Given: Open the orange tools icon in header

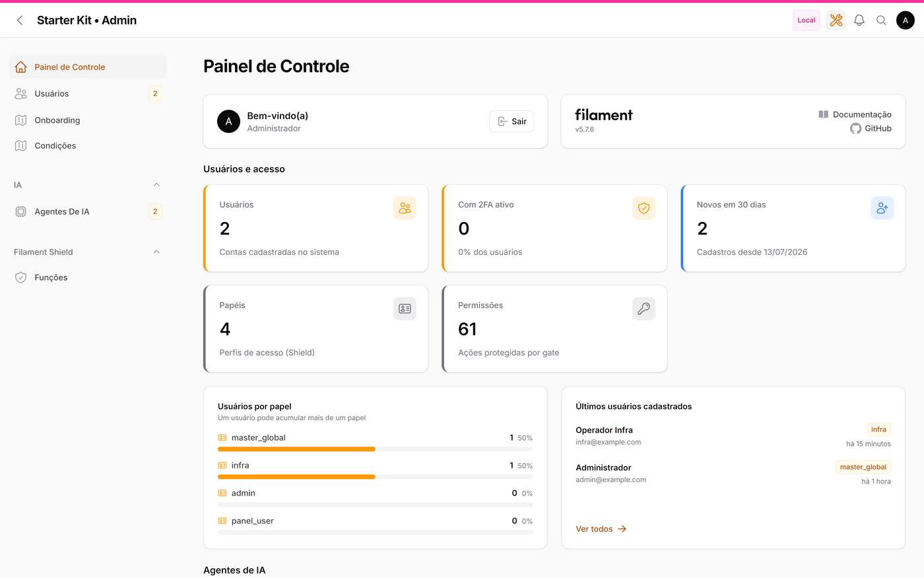Looking at the screenshot, I should tap(836, 20).
